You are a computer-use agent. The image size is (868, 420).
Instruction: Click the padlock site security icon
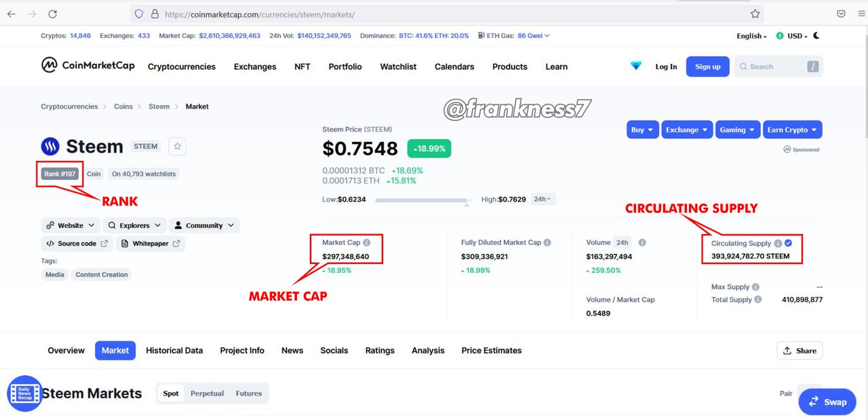(x=155, y=14)
